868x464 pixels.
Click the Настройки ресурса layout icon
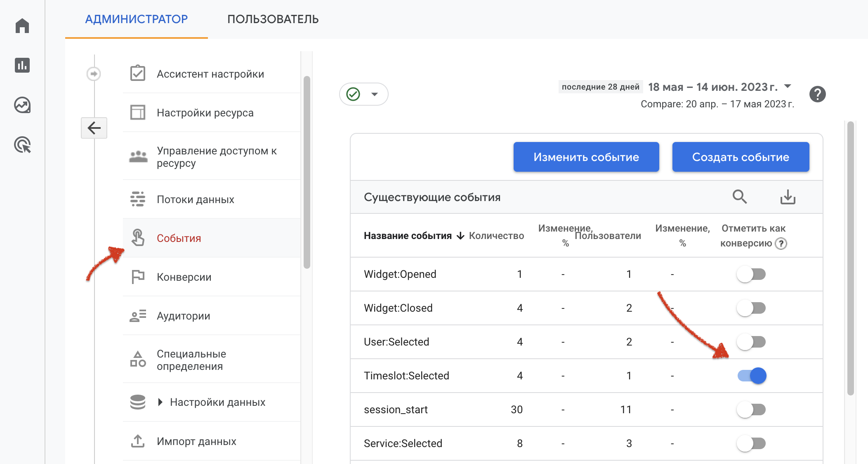(138, 112)
